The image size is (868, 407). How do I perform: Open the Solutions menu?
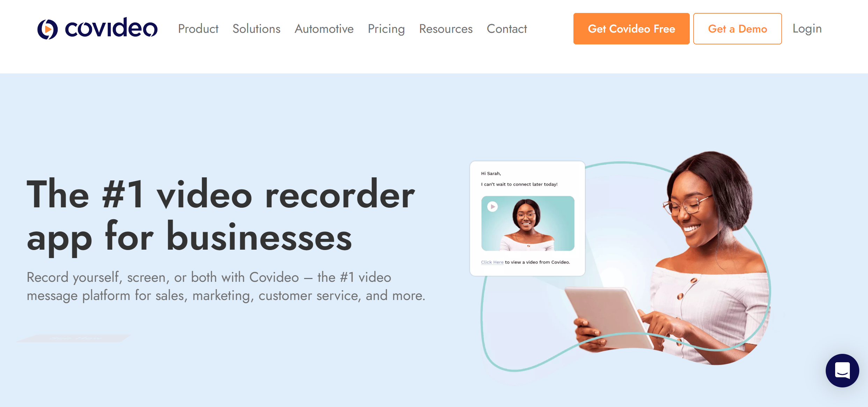tap(256, 29)
